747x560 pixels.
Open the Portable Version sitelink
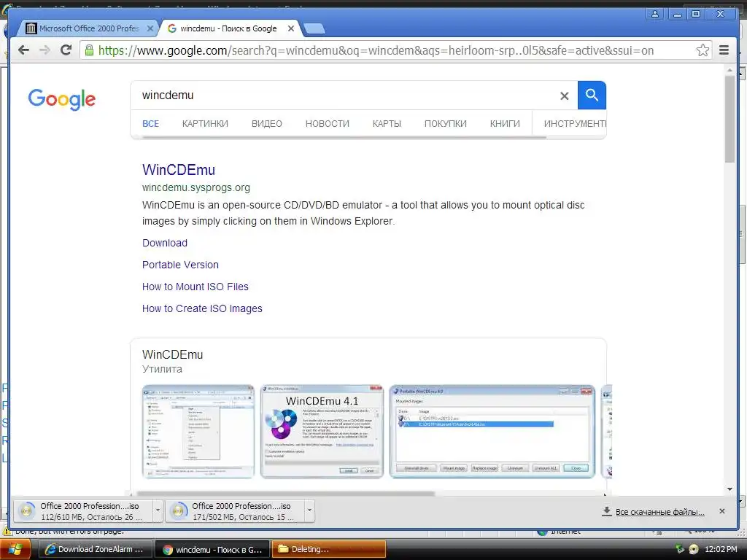point(181,265)
